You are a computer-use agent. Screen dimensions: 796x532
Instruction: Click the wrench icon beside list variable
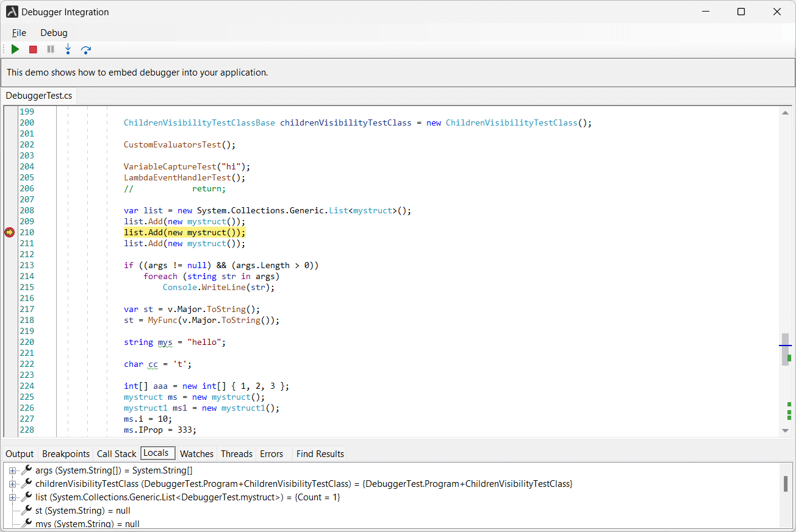point(26,497)
